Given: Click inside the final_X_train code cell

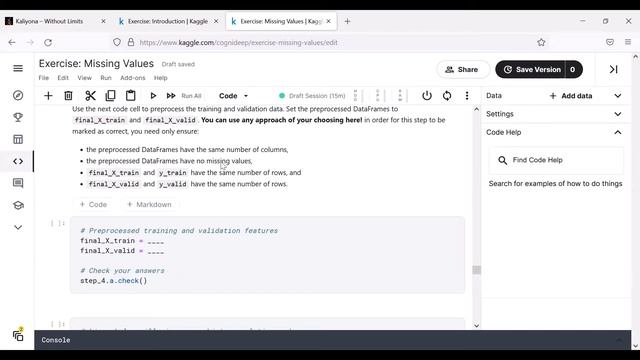Looking at the screenshot, I should (x=267, y=255).
